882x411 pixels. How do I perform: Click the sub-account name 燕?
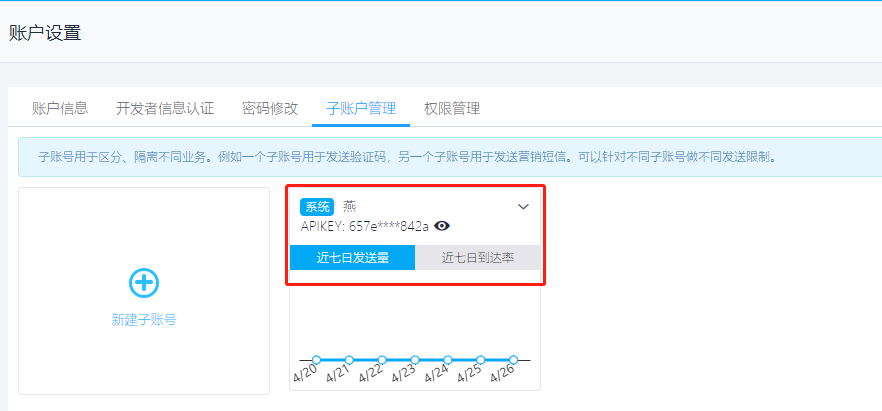pyautogui.click(x=350, y=207)
